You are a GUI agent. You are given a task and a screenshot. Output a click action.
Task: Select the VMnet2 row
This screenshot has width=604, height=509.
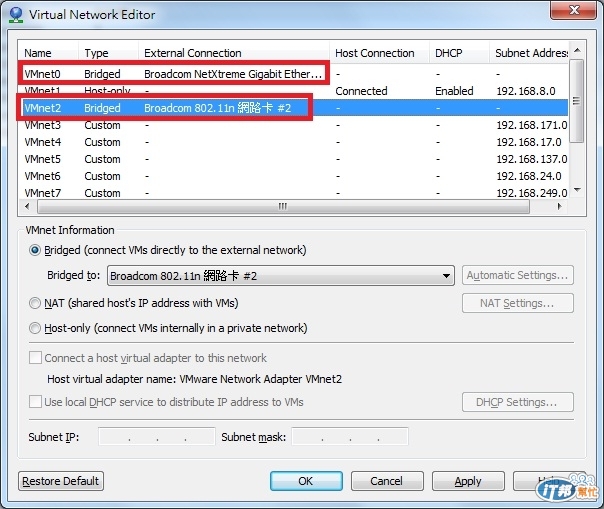[x=293, y=108]
